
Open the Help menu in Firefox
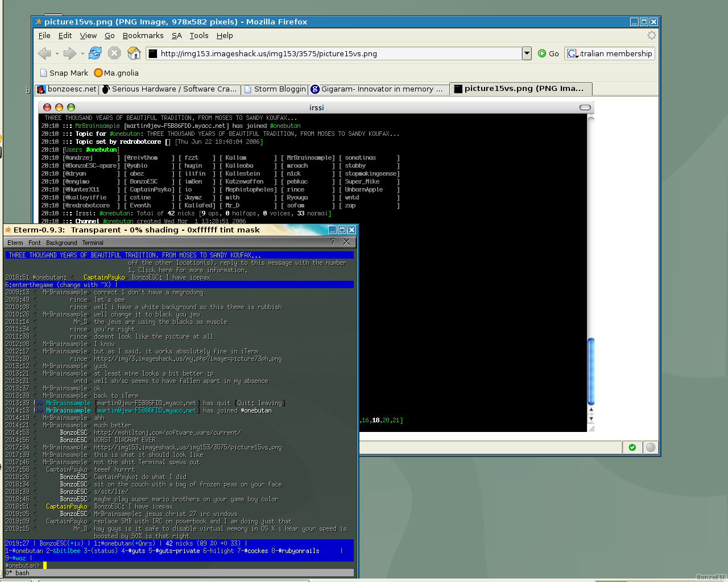click(x=225, y=35)
